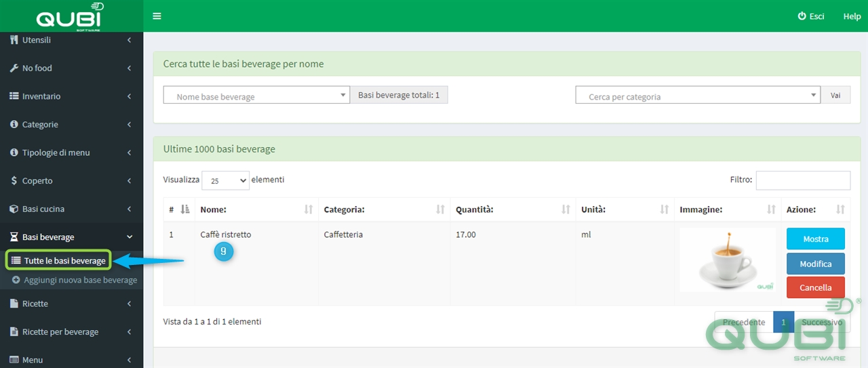
Task: Click the Vai search button
Action: 835,96
